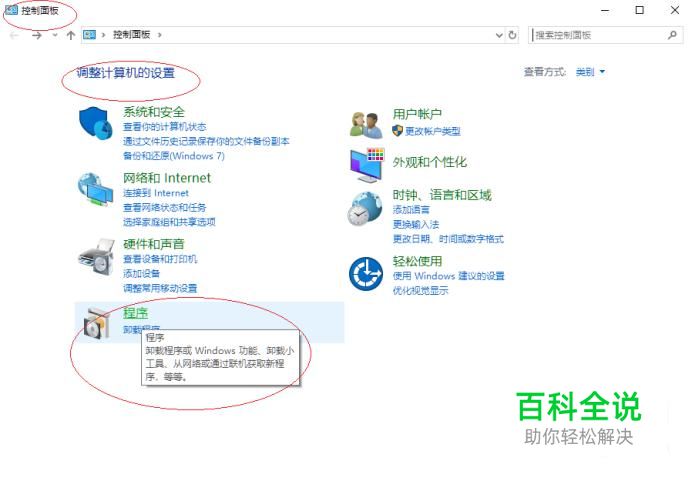Open the User Accounts people icon
Viewport: 692px width, 481px height.
pyautogui.click(x=366, y=125)
